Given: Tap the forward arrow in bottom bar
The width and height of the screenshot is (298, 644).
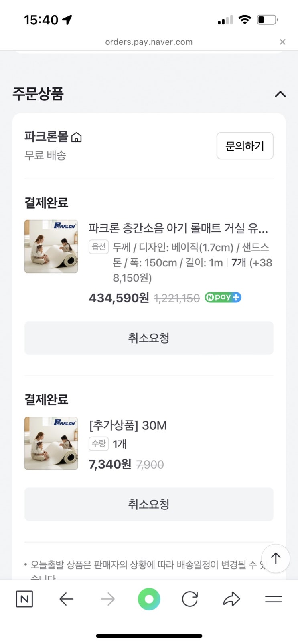Looking at the screenshot, I should (107, 599).
